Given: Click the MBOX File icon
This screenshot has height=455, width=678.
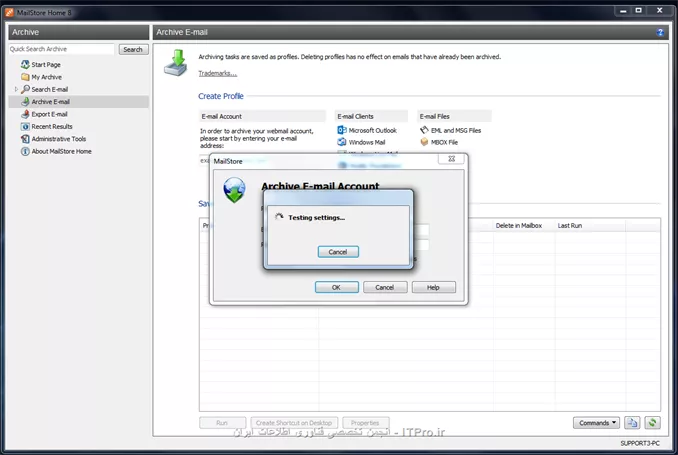Looking at the screenshot, I should [424, 142].
